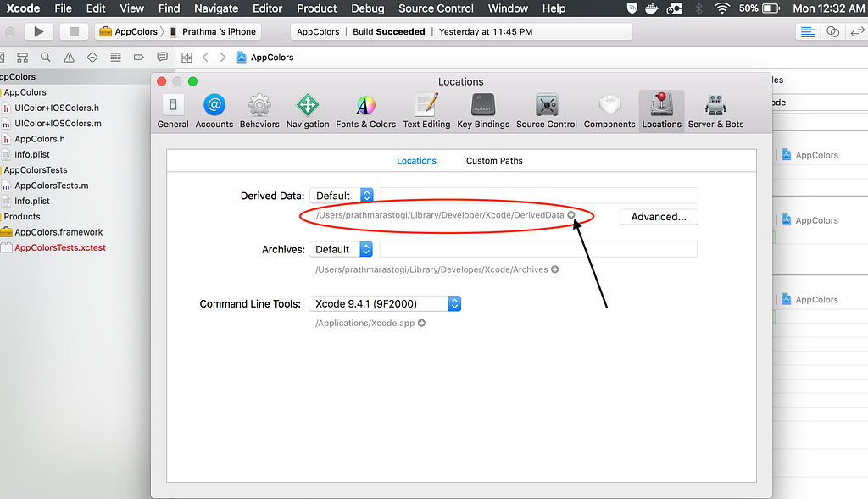Click the Advanced... button

658,217
